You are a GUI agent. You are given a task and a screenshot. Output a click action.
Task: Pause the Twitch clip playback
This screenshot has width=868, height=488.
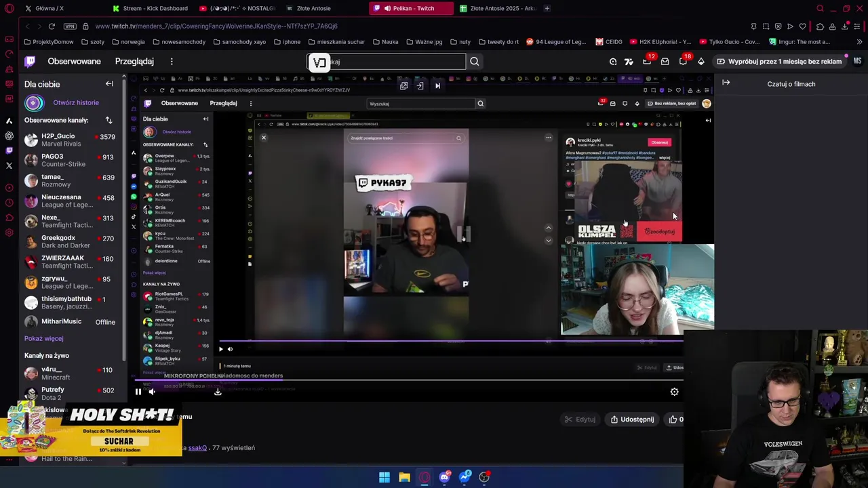pyautogui.click(x=138, y=392)
